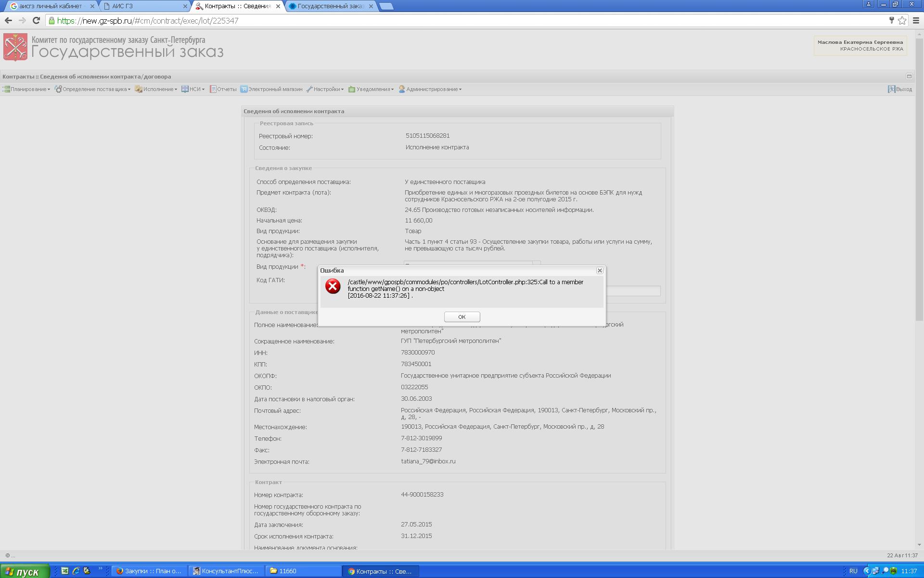Collapse the page header panel button
Screen dimensions: 924x578
tap(909, 76)
